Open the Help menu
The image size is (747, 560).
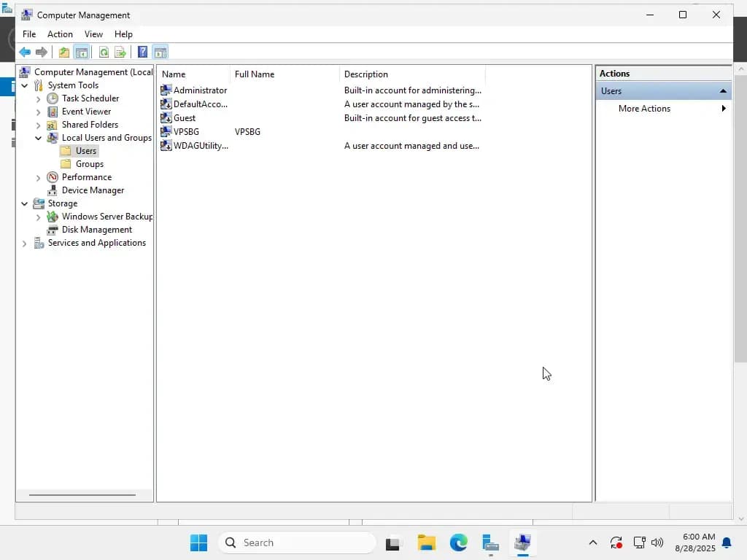click(x=123, y=34)
